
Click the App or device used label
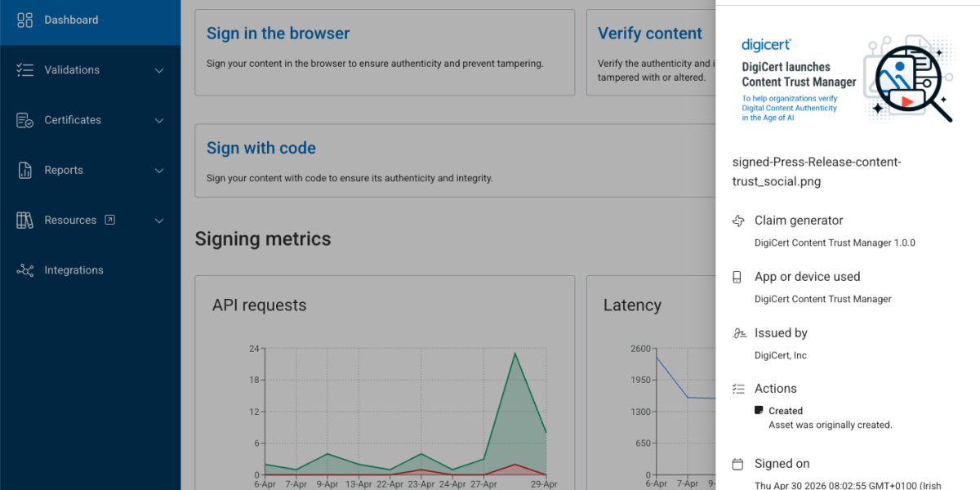[x=808, y=277]
